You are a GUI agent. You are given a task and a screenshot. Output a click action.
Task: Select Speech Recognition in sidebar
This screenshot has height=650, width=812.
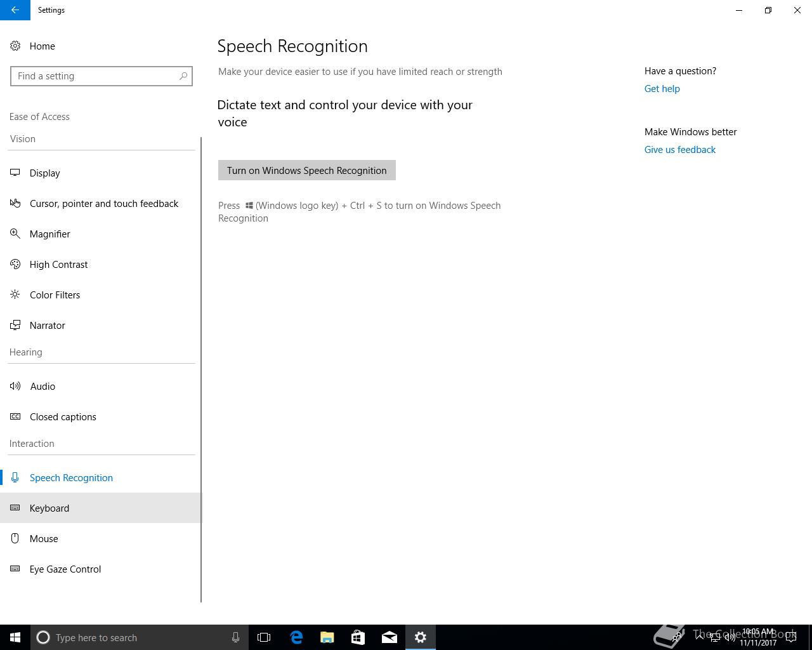click(x=101, y=477)
